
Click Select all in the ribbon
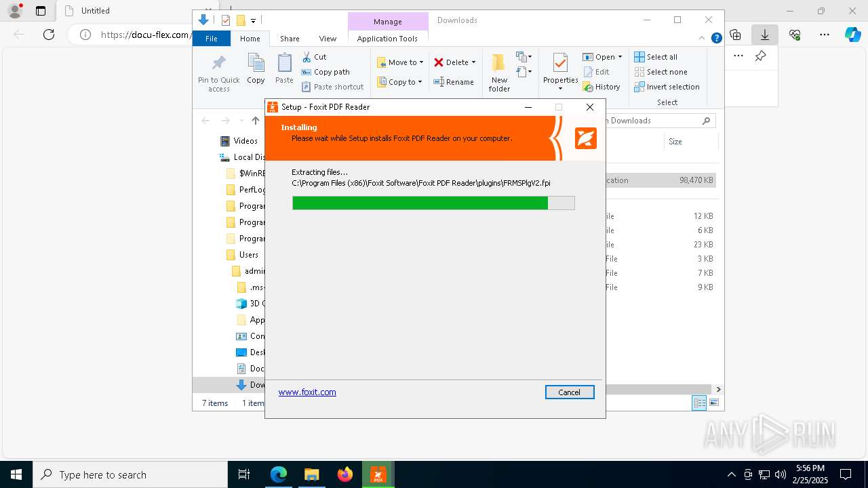[656, 57]
